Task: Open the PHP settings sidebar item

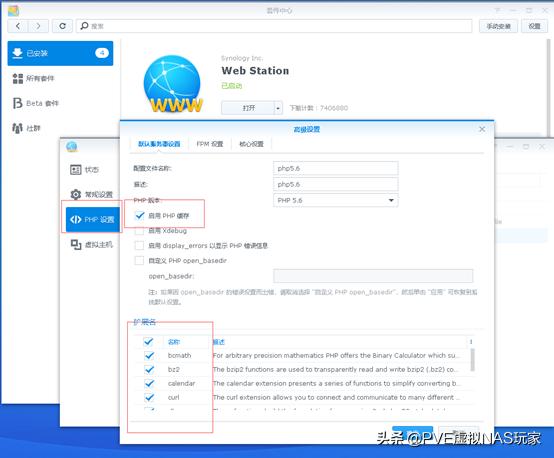Action: [x=93, y=219]
